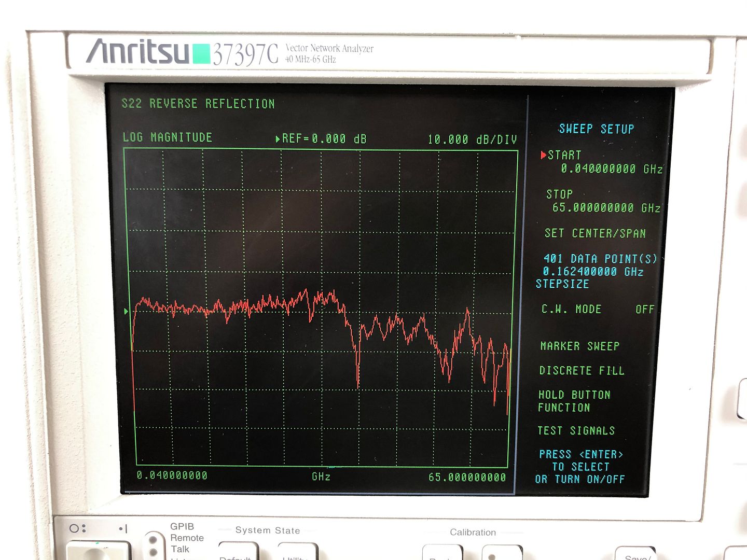Click the 10.000 dB/DIV scale readout

point(472,139)
